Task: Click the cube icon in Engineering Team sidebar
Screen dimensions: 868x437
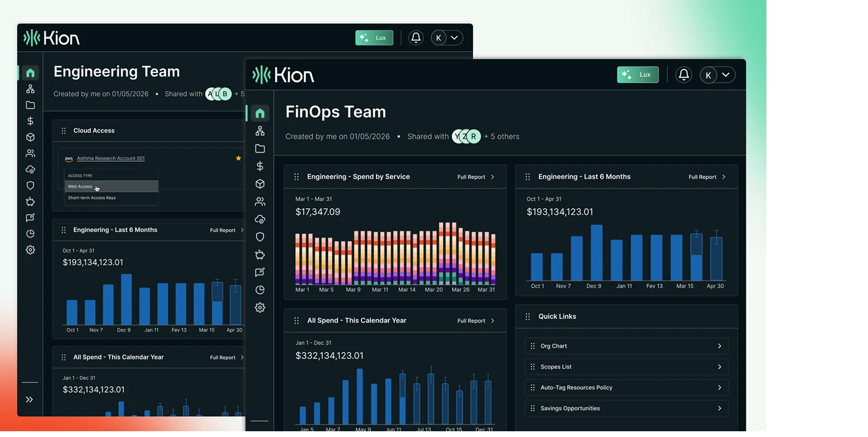Action: [x=30, y=137]
